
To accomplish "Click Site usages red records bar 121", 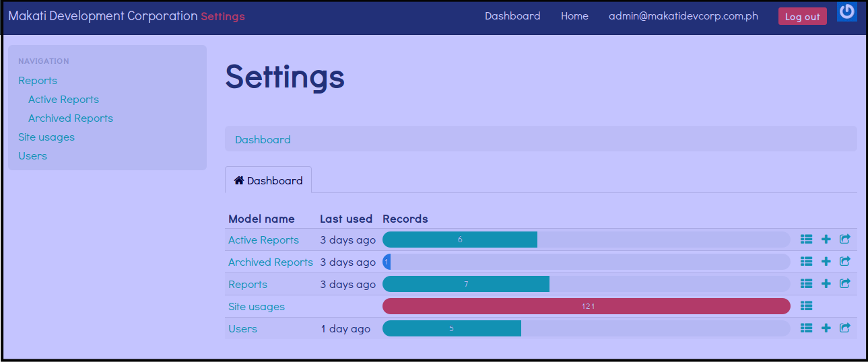I will click(x=586, y=306).
